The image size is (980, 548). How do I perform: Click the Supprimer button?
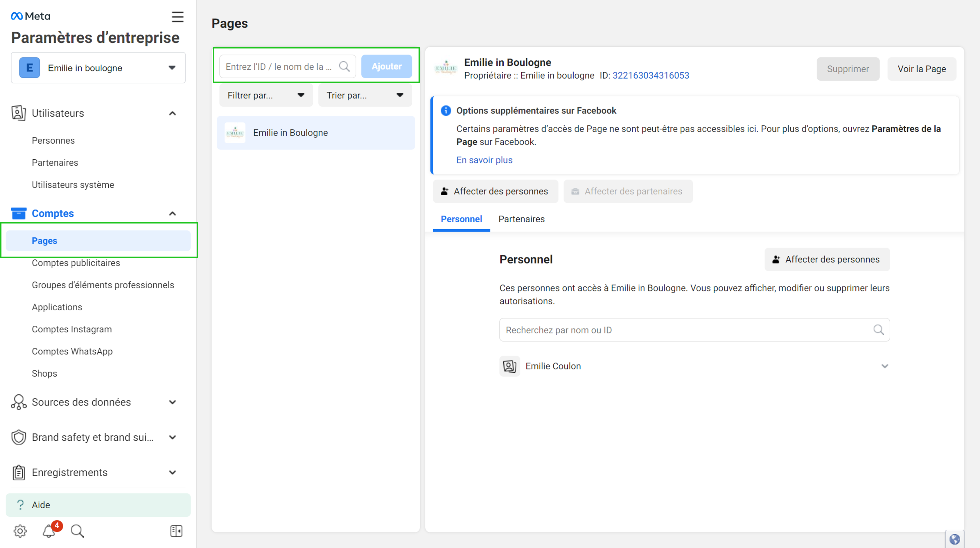[x=848, y=69]
